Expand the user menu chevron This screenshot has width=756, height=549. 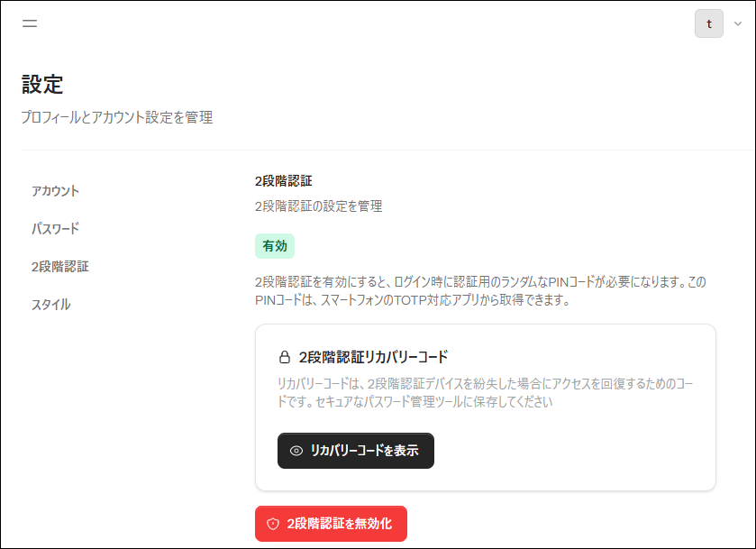click(x=738, y=24)
